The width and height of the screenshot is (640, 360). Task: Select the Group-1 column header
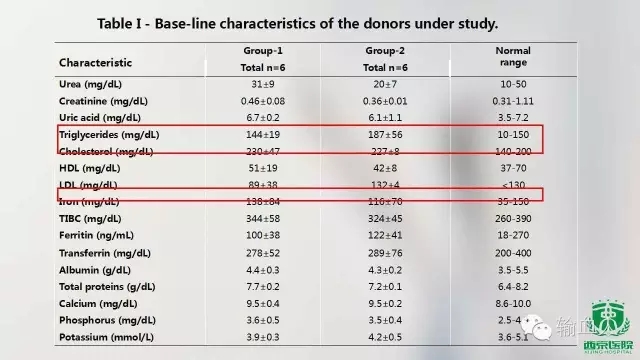[263, 59]
